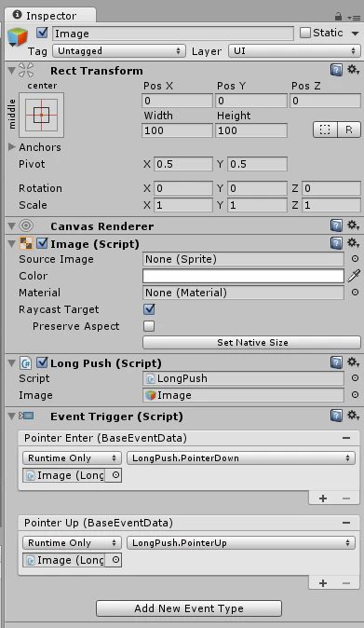Click the Long Push Image field object picker
This screenshot has width=364, height=628.
pos(355,395)
